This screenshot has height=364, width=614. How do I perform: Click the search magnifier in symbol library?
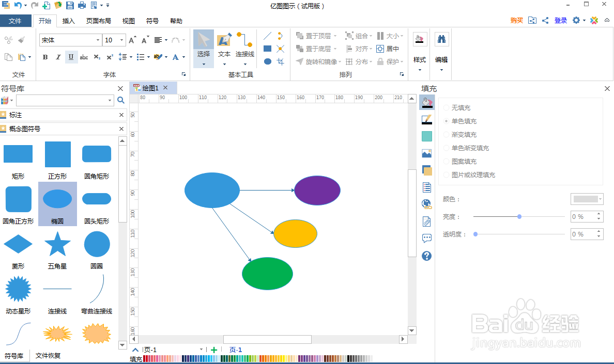tap(121, 100)
